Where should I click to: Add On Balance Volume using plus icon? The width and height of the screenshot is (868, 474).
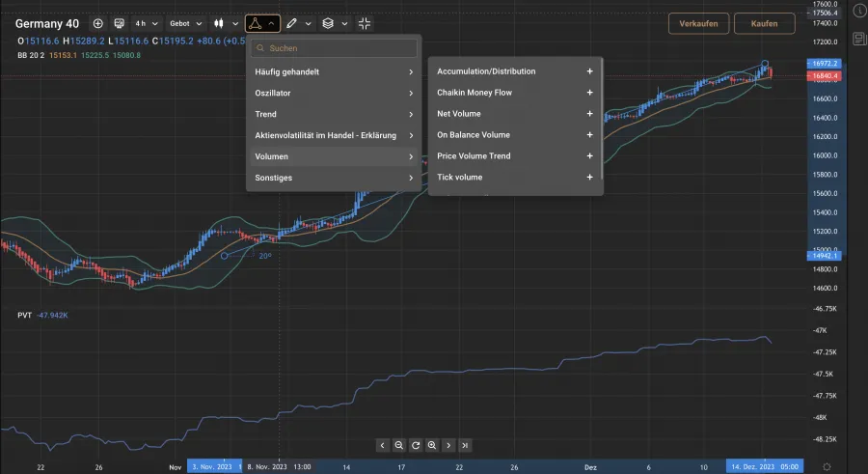click(x=589, y=135)
